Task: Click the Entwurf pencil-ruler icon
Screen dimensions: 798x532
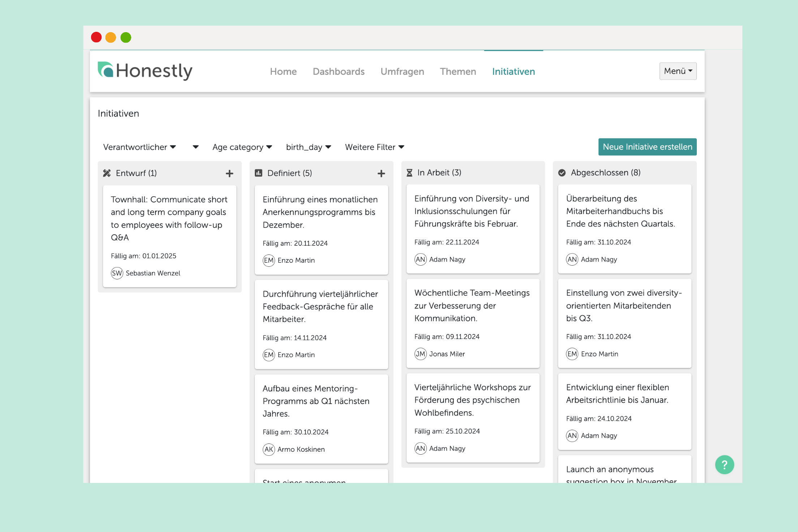Action: point(107,173)
